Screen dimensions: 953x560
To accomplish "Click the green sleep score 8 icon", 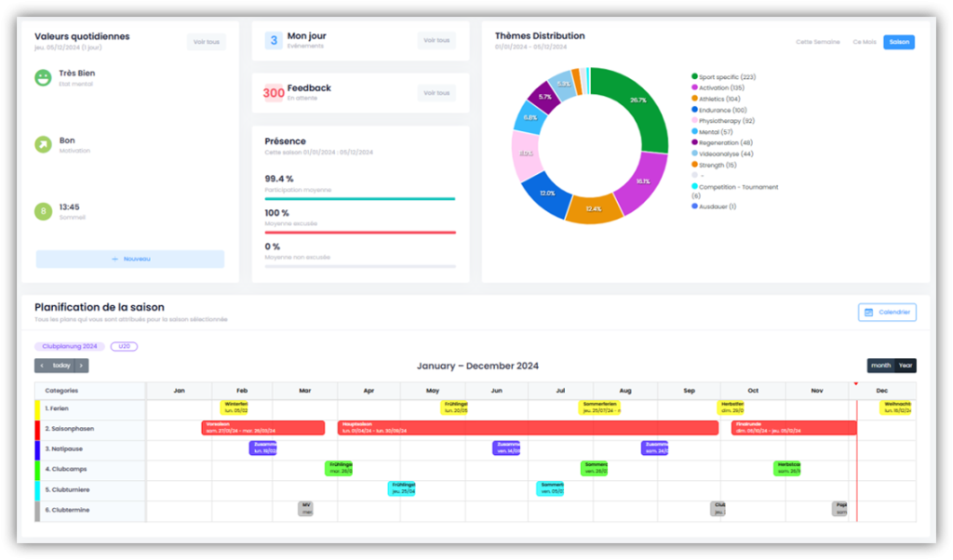I will 43,211.
